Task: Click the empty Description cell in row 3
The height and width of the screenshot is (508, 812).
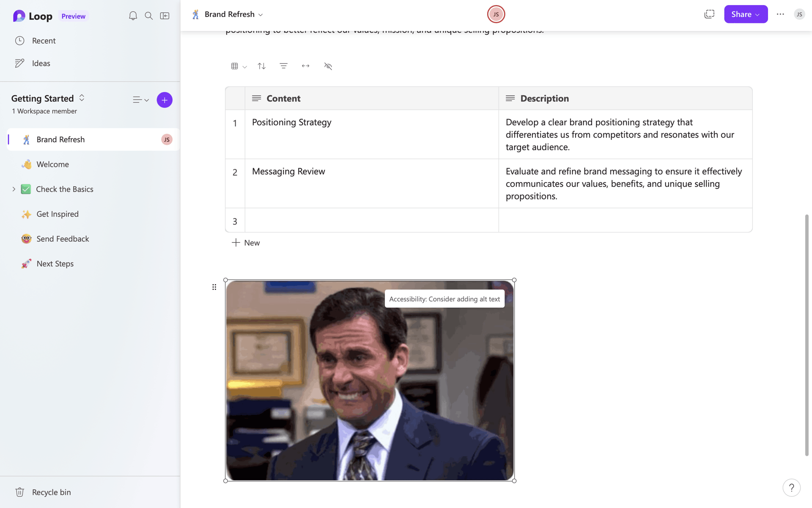Action: pyautogui.click(x=625, y=220)
